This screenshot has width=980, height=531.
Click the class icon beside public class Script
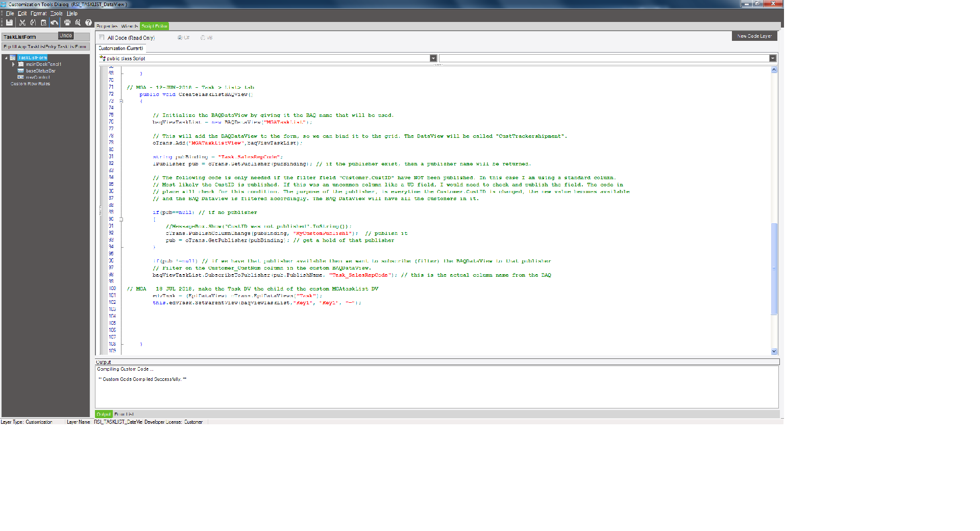(103, 58)
